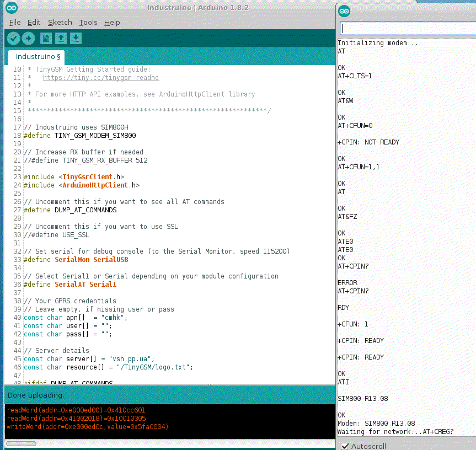Click the Save sketch down-arrow icon
Viewport: 476px width, 450px height.
click(x=76, y=38)
